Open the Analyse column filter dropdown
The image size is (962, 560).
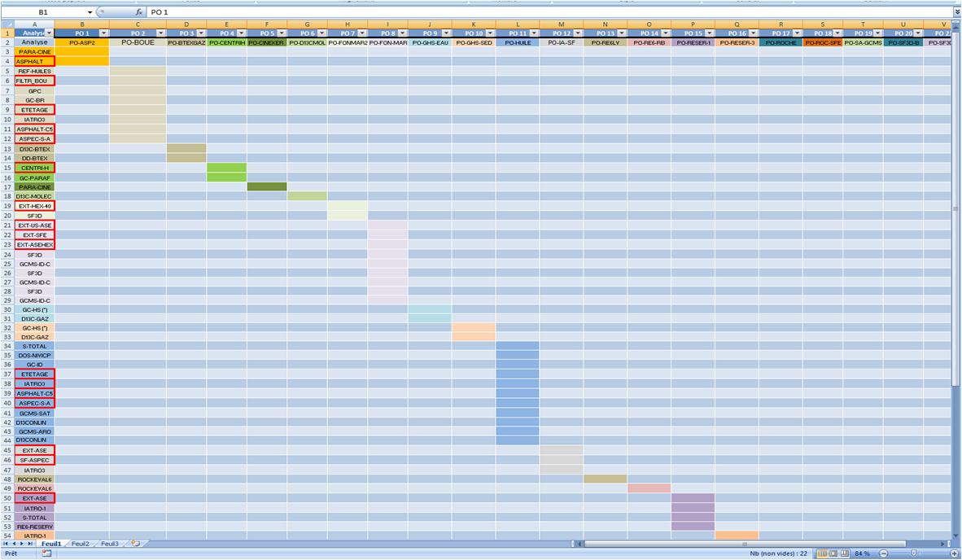(50, 33)
